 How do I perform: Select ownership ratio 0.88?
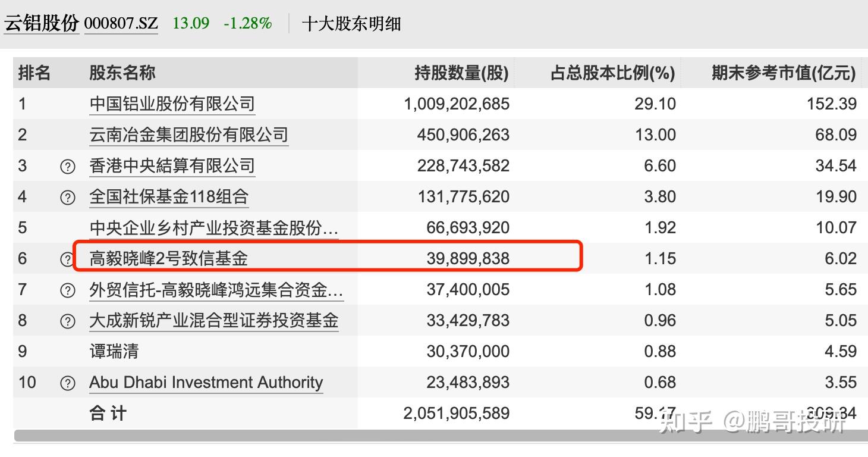click(x=660, y=352)
